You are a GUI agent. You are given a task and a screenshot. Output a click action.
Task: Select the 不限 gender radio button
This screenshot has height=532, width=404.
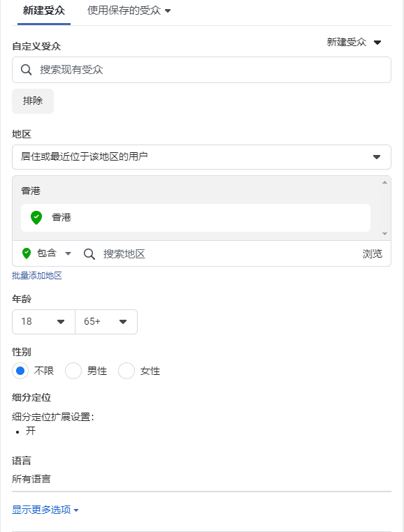point(20,371)
